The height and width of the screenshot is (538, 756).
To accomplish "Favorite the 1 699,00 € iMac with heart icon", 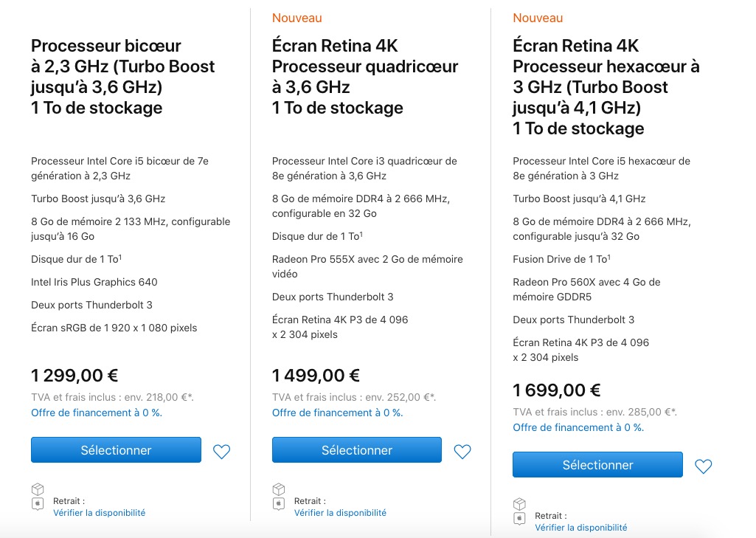I will coord(703,466).
